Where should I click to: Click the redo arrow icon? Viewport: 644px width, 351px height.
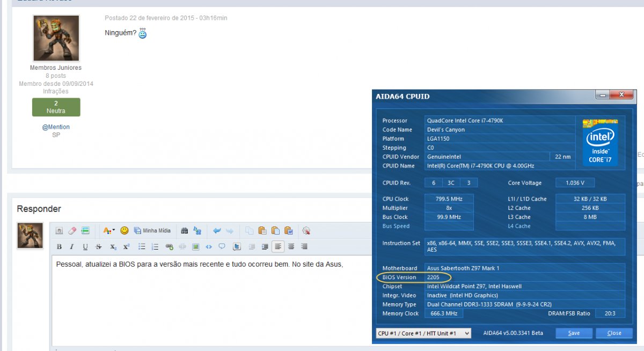coord(229,231)
